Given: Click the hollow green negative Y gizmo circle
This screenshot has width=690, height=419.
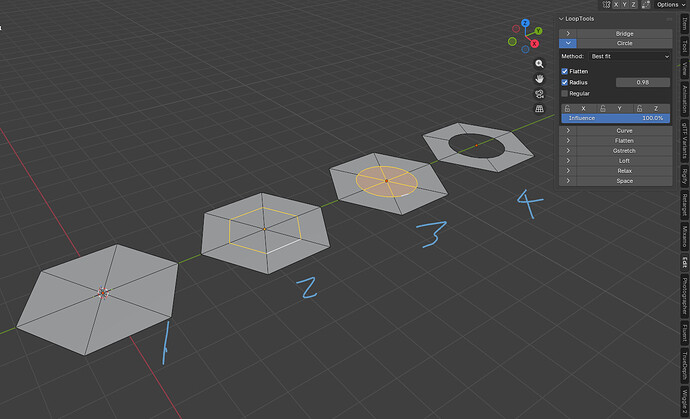Looking at the screenshot, I should [512, 41].
